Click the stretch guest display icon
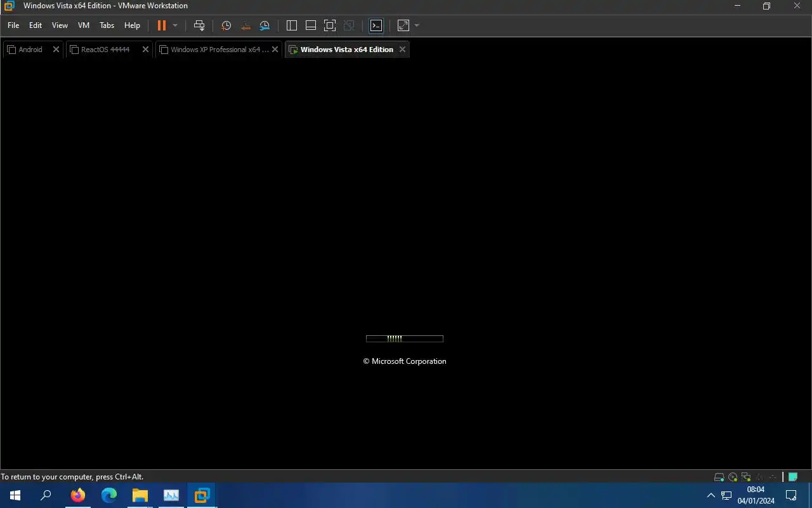 403,25
